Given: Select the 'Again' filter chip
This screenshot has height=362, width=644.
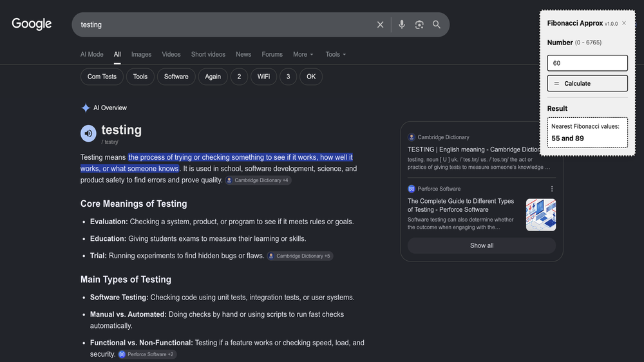Looking at the screenshot, I should pos(213,77).
